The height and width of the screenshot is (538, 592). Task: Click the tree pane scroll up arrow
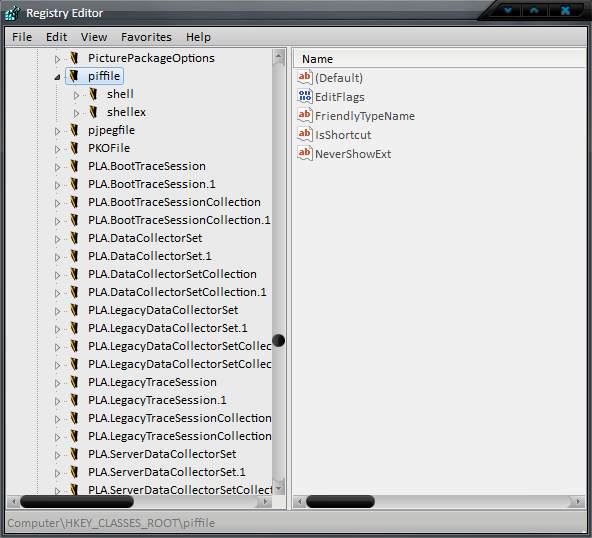click(279, 56)
